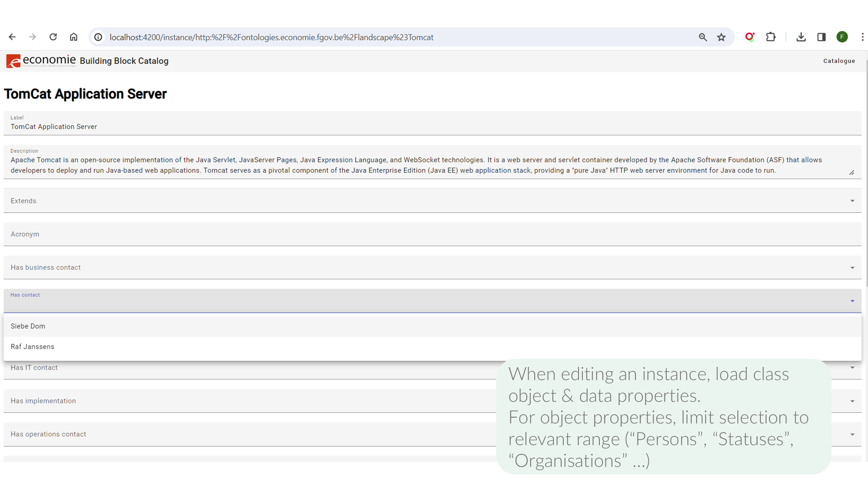Click the Acronym input field

tap(432, 234)
